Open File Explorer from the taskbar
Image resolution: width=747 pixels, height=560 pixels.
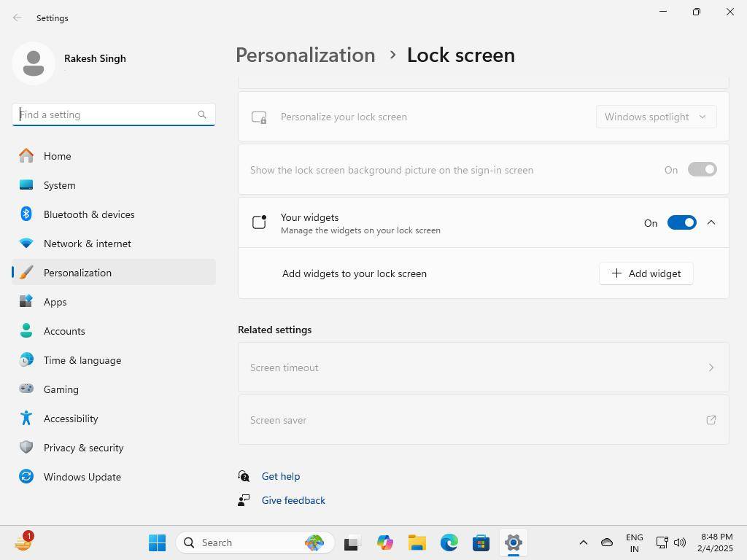click(417, 542)
